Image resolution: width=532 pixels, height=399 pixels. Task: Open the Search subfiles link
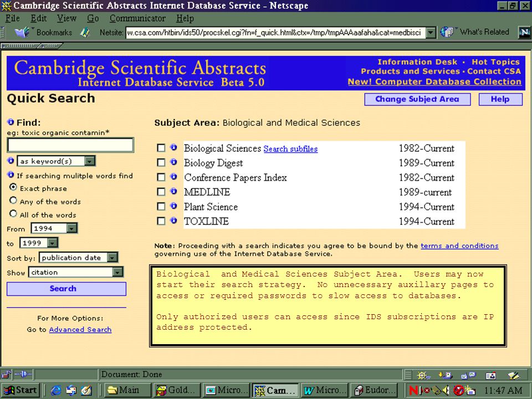tap(290, 149)
